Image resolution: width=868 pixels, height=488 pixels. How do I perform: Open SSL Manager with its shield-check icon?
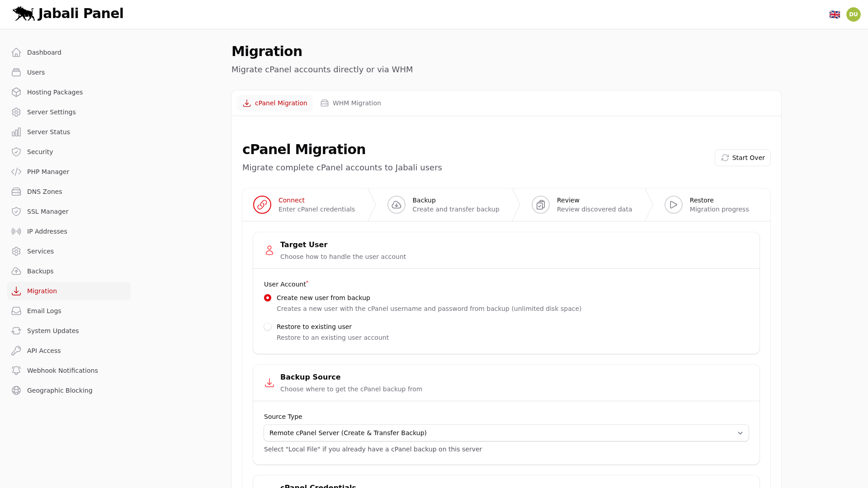click(16, 211)
